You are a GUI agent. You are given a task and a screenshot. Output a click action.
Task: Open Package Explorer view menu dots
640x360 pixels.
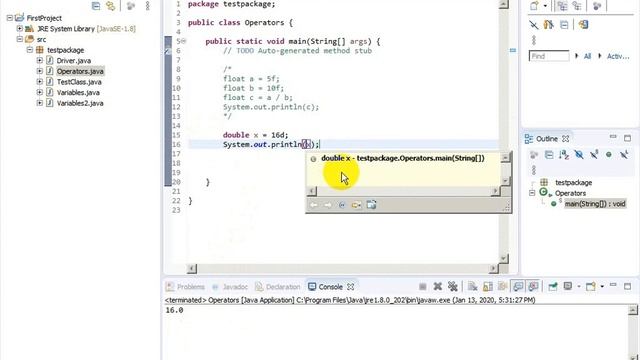tap(147, 6)
